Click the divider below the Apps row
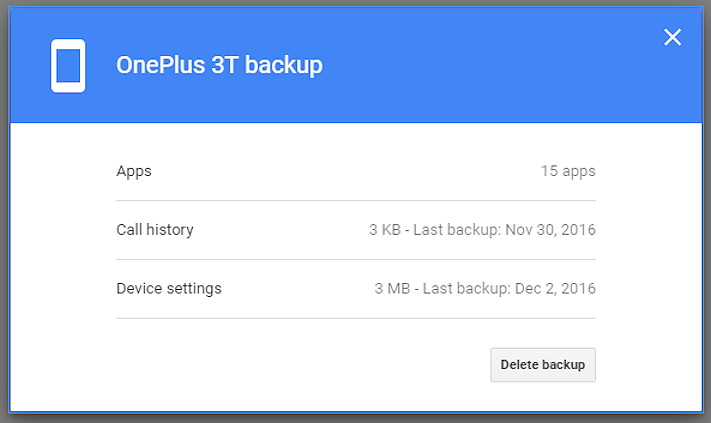The height and width of the screenshot is (423, 711). pyautogui.click(x=356, y=200)
